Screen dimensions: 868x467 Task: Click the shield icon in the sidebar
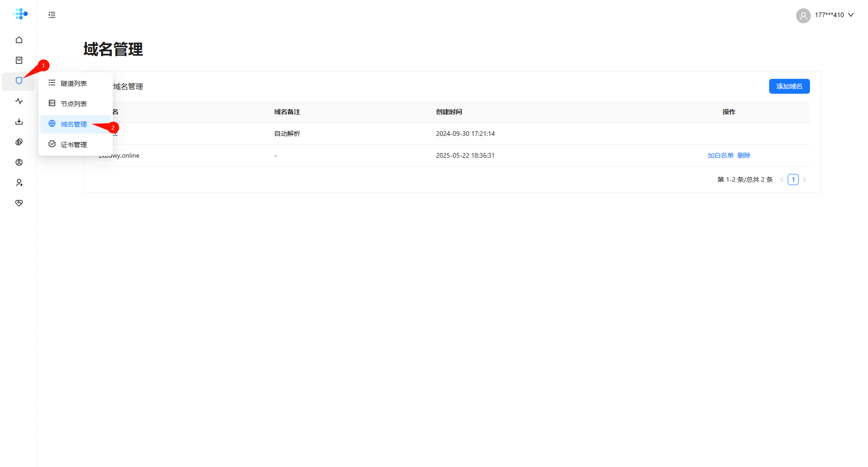pyautogui.click(x=19, y=81)
